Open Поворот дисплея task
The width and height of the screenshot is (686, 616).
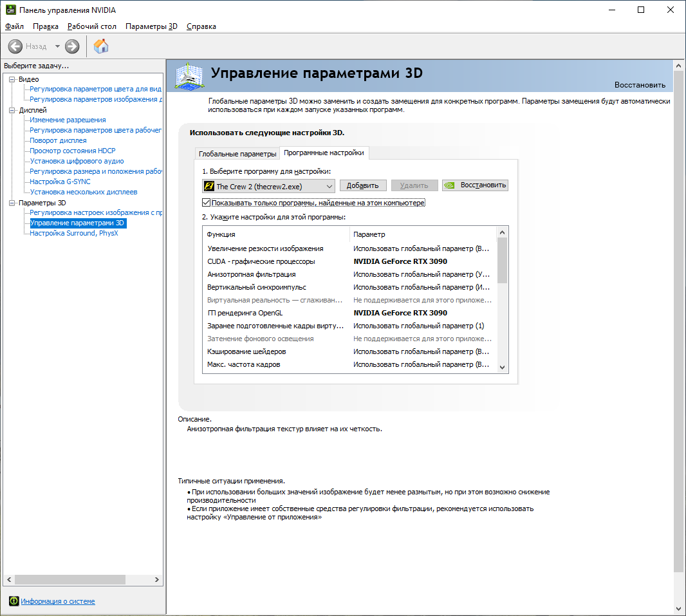coord(58,140)
